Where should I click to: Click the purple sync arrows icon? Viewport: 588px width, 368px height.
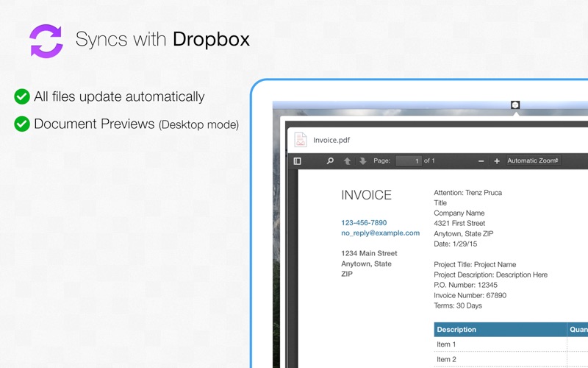[46, 41]
